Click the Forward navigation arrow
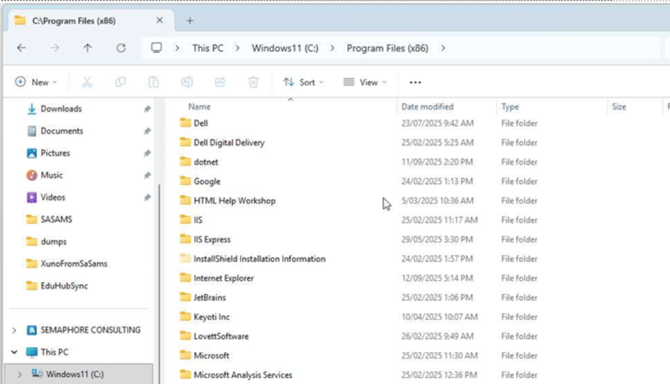Viewport: 670px width, 384px height. click(55, 48)
